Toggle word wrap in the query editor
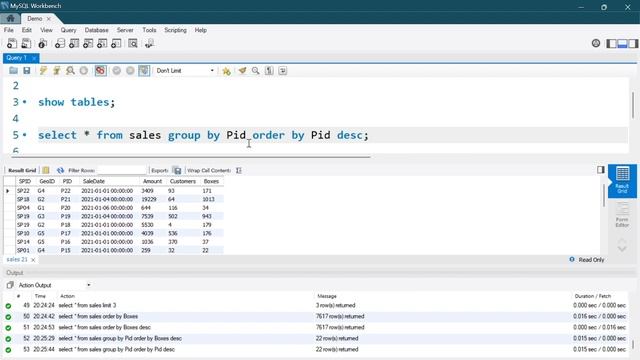 [x=282, y=71]
